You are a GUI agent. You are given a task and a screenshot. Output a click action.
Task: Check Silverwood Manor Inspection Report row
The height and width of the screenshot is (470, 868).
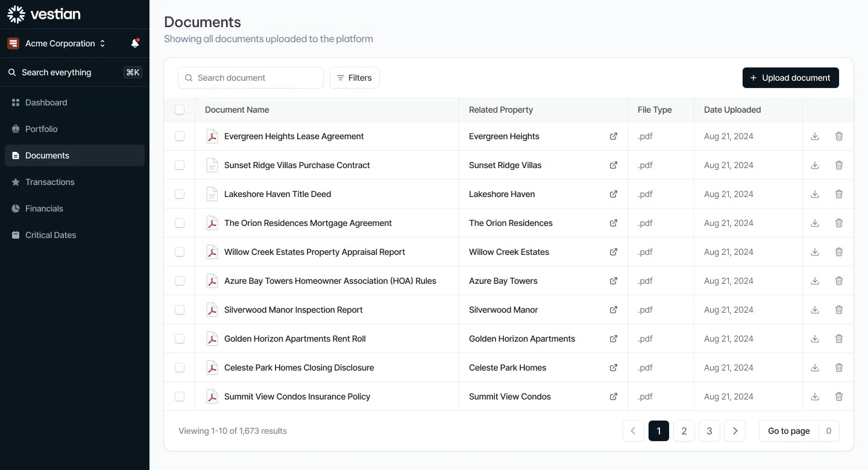click(x=180, y=310)
